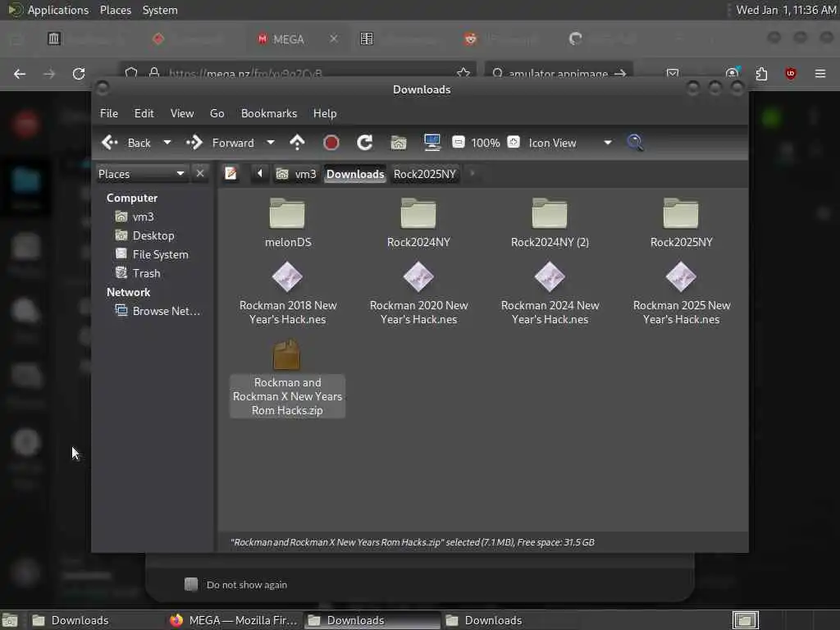Close the MEGA Firefox tab
Screen dimensions: 840x630
[334, 39]
